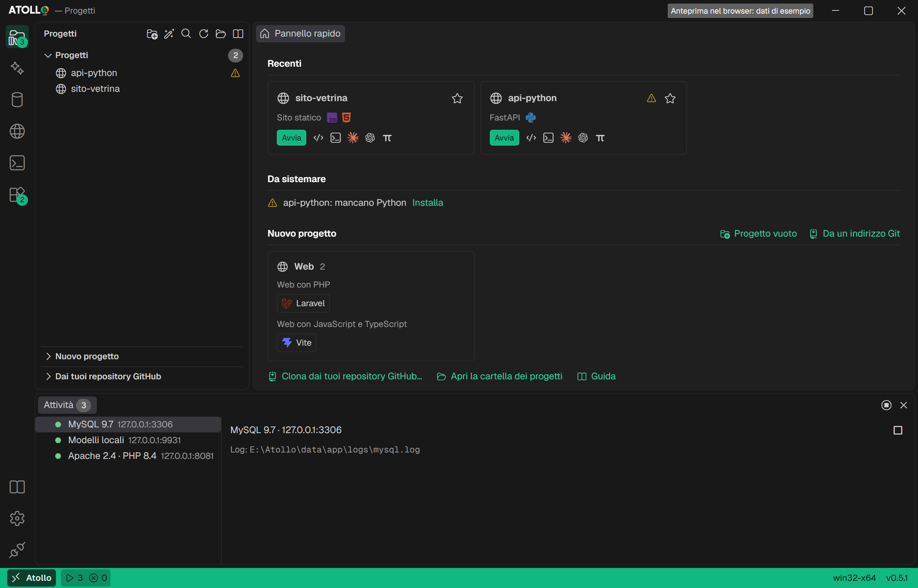The height and width of the screenshot is (588, 918).
Task: Star the api-python project card
Action: (670, 99)
